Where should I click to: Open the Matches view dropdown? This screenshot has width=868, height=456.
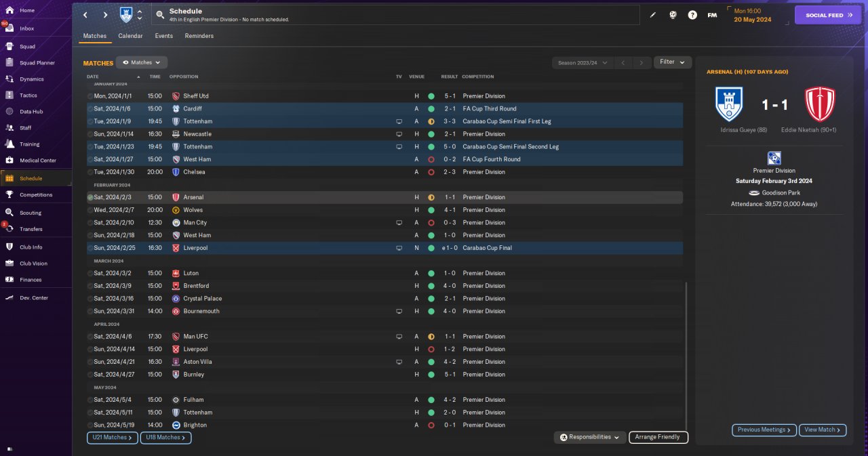coord(142,62)
